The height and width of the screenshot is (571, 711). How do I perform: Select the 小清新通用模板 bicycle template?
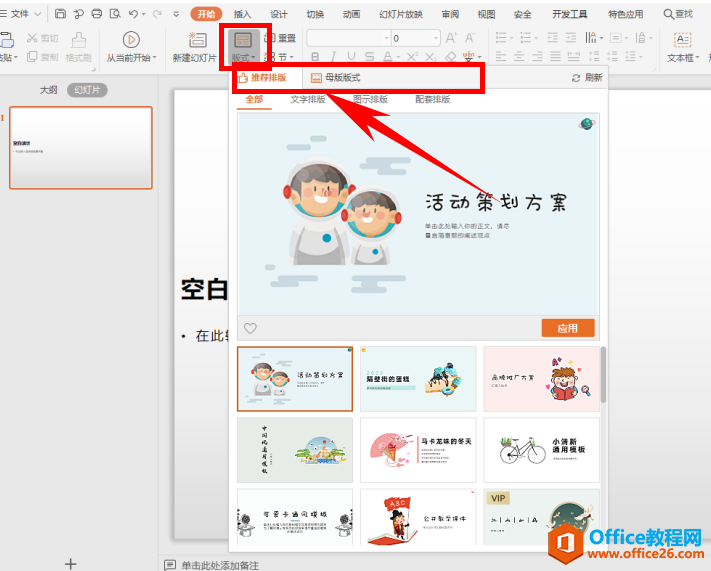[x=541, y=450]
